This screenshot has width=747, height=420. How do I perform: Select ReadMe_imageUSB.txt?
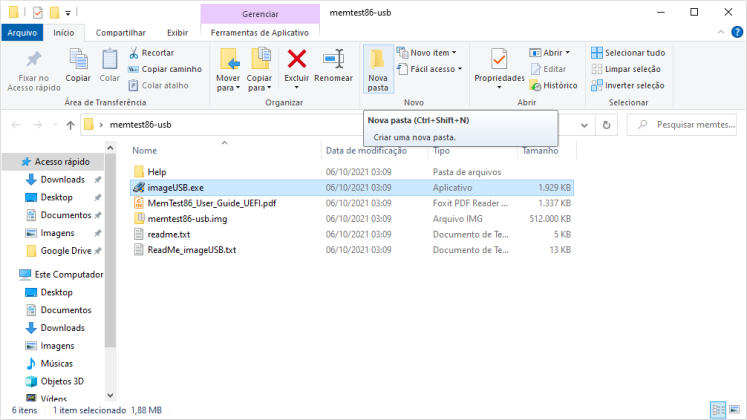192,250
